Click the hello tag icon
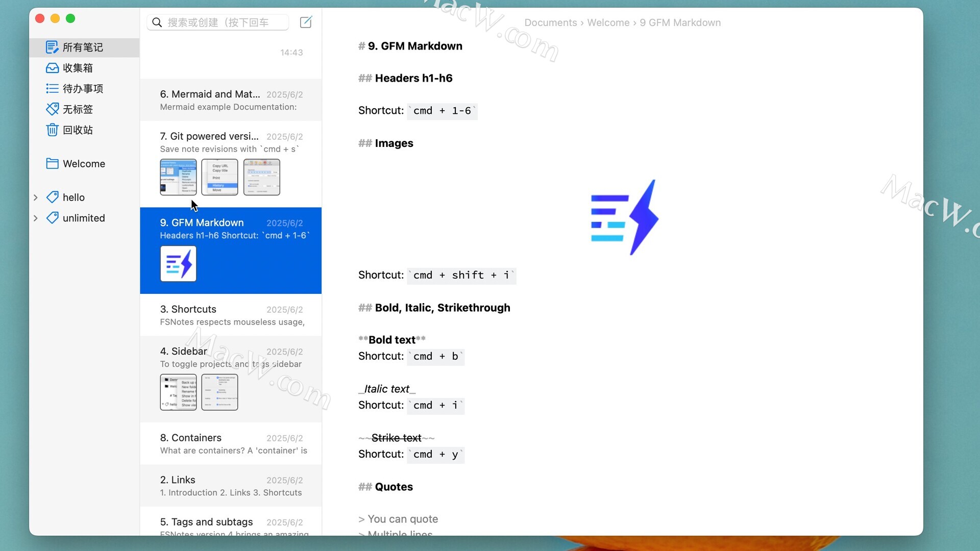The width and height of the screenshot is (980, 551). [52, 197]
